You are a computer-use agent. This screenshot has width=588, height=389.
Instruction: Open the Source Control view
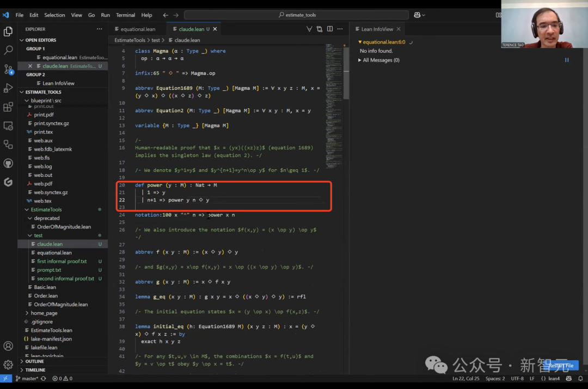coord(8,69)
